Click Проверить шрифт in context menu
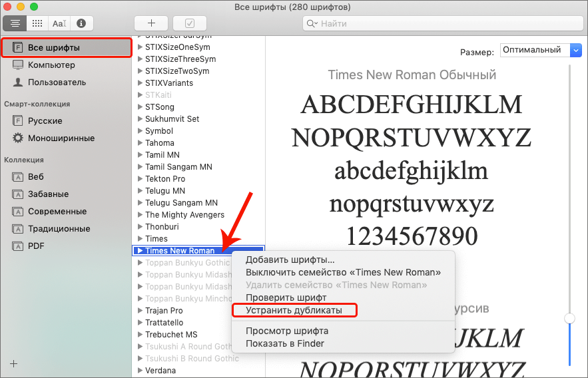The width and height of the screenshot is (588, 378). tap(286, 297)
